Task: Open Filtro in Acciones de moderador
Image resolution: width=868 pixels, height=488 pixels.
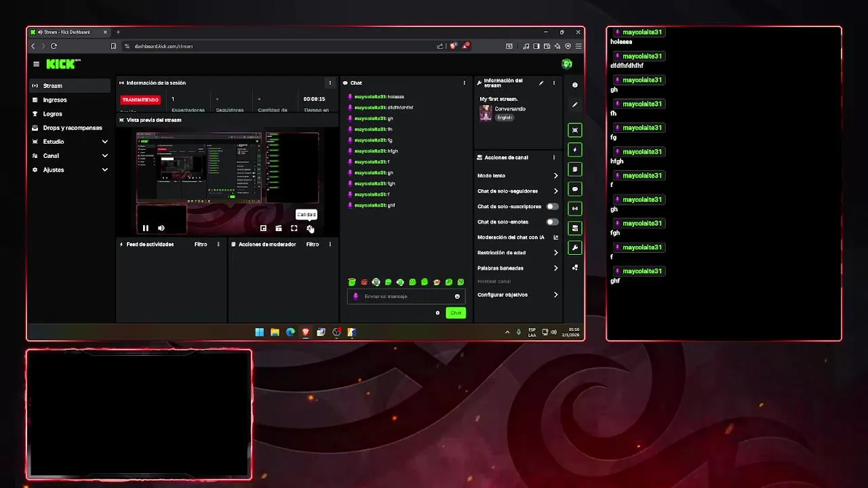Action: 313,244
